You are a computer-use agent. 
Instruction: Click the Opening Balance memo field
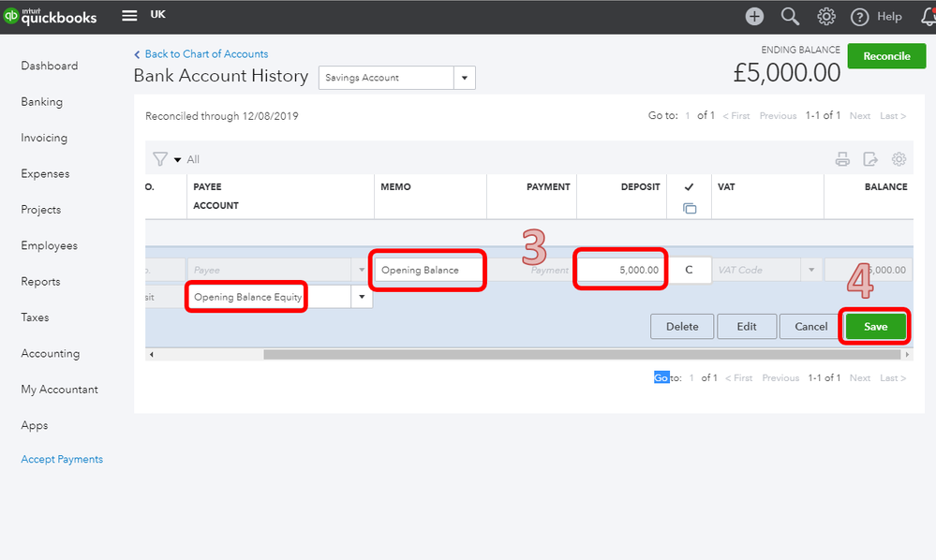point(428,270)
